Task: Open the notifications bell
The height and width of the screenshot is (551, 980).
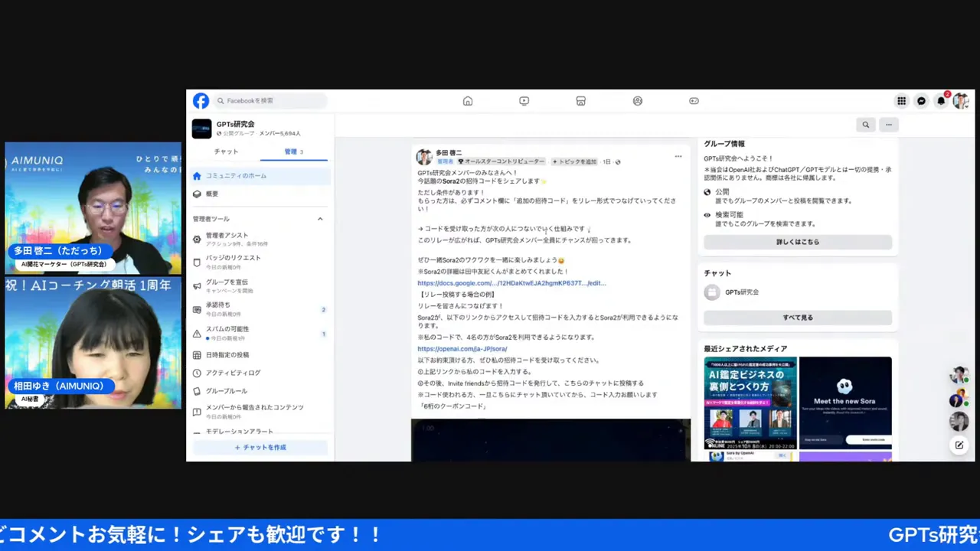Action: 942,101
